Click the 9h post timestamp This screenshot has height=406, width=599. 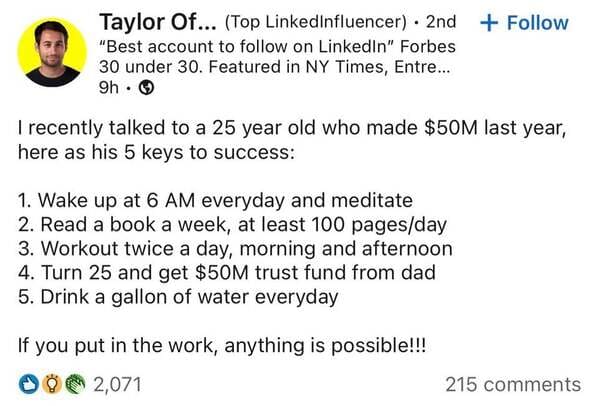[x=108, y=88]
